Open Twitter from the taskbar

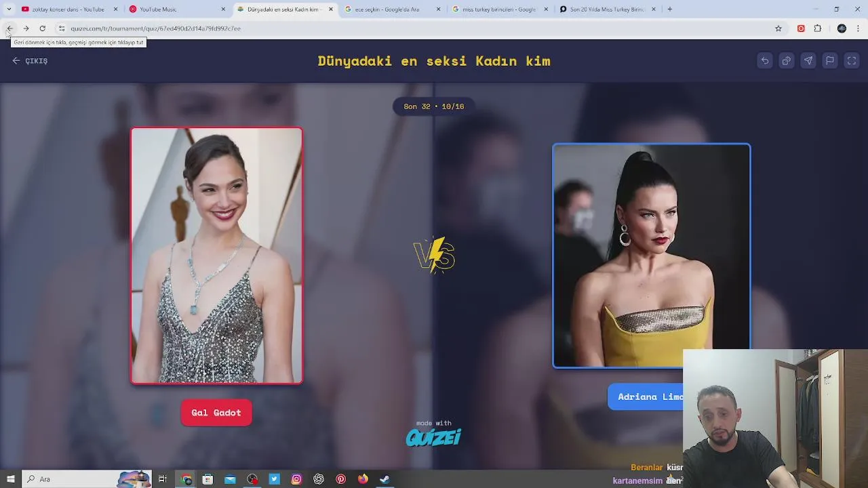click(274, 479)
